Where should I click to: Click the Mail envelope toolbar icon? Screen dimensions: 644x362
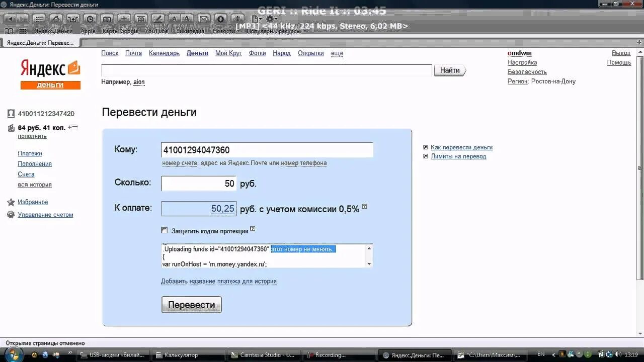click(203, 19)
